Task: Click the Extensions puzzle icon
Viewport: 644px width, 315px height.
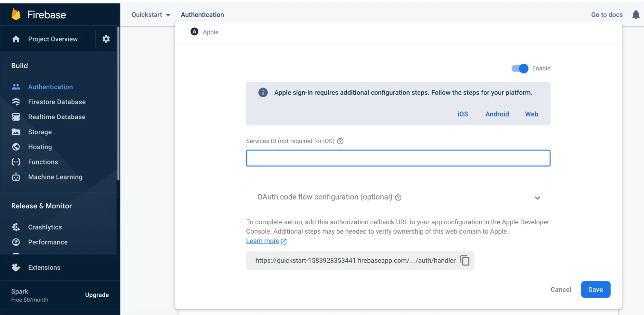Action: pyautogui.click(x=16, y=267)
